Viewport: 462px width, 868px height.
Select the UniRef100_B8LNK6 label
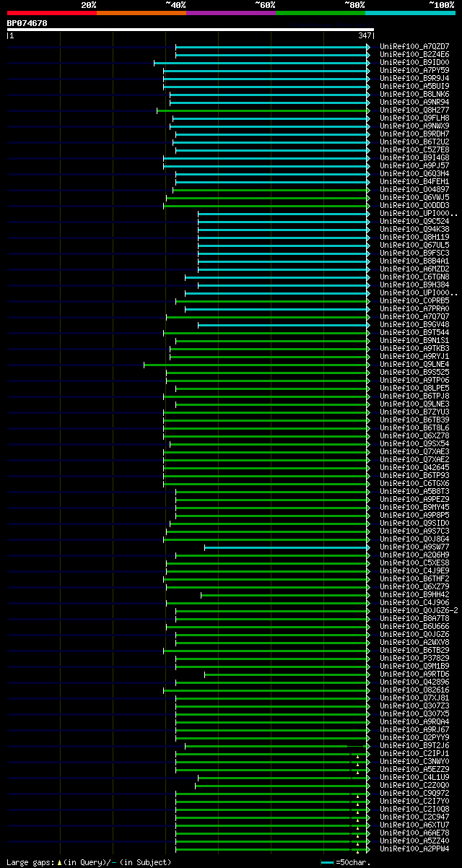point(414,94)
